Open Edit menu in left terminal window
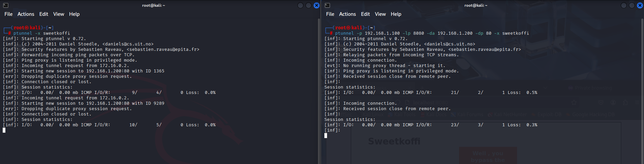 (x=44, y=14)
